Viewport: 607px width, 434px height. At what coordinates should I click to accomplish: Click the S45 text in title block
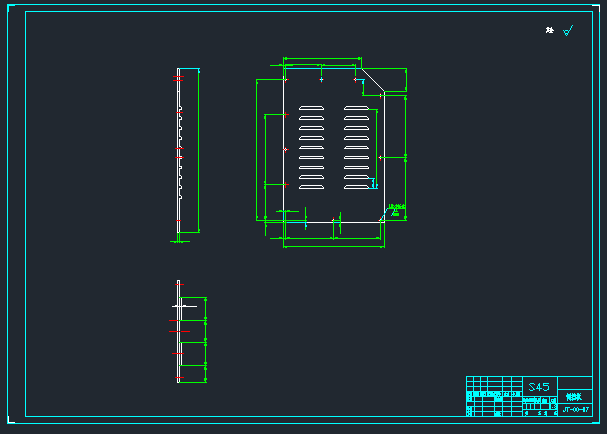click(539, 387)
